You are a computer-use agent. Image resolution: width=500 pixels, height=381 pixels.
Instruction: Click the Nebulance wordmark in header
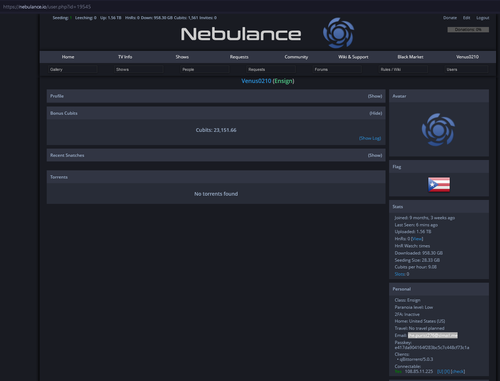pos(241,34)
